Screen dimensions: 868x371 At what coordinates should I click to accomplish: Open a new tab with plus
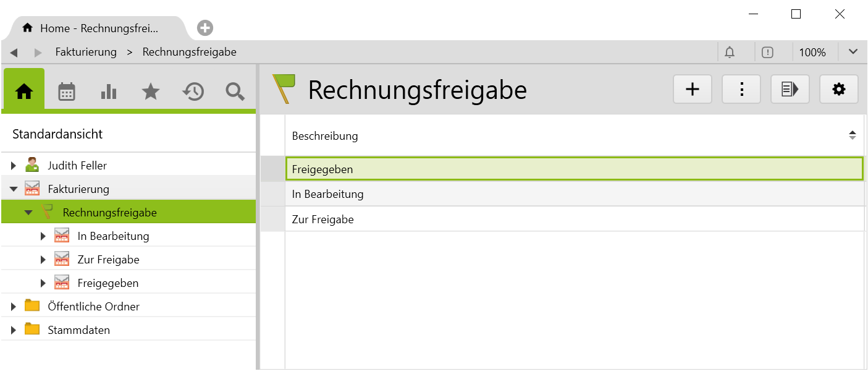pyautogui.click(x=205, y=28)
